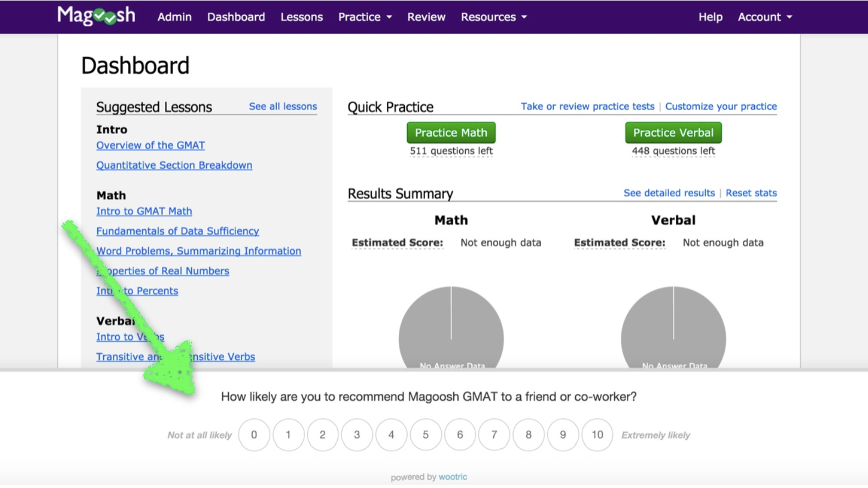Click the Verbal Estimated Score label
The height and width of the screenshot is (488, 868).
620,243
